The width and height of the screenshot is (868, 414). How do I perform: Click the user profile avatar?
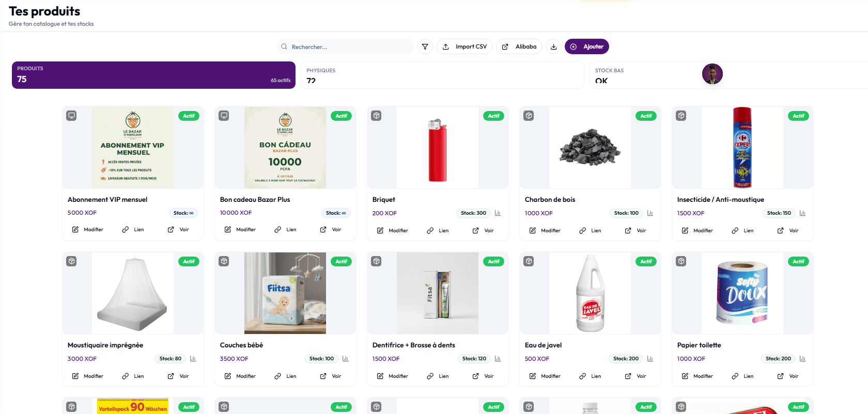pos(712,74)
